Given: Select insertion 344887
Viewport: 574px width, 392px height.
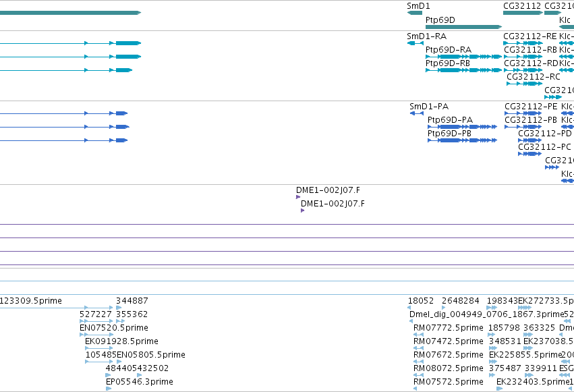Looking at the screenshot, I should 132,301.
